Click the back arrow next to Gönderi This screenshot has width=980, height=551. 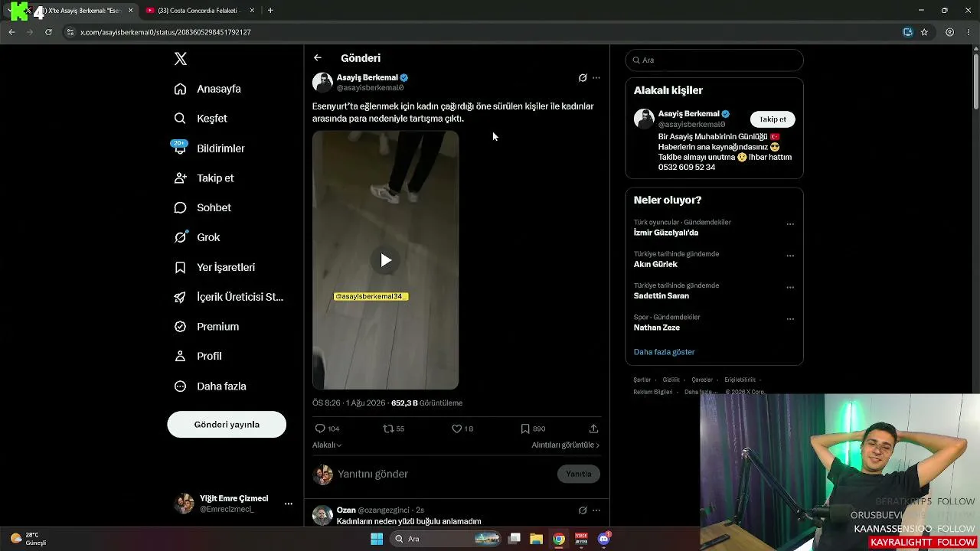pyautogui.click(x=318, y=58)
